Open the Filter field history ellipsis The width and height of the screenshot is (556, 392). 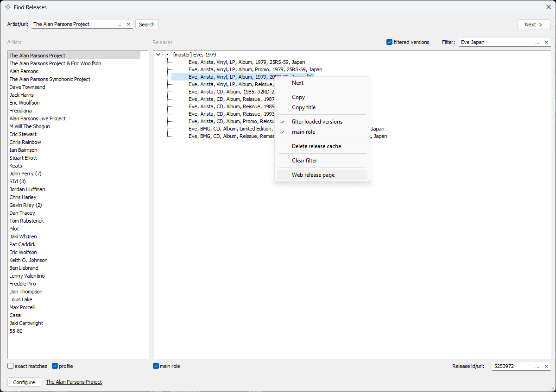(537, 42)
